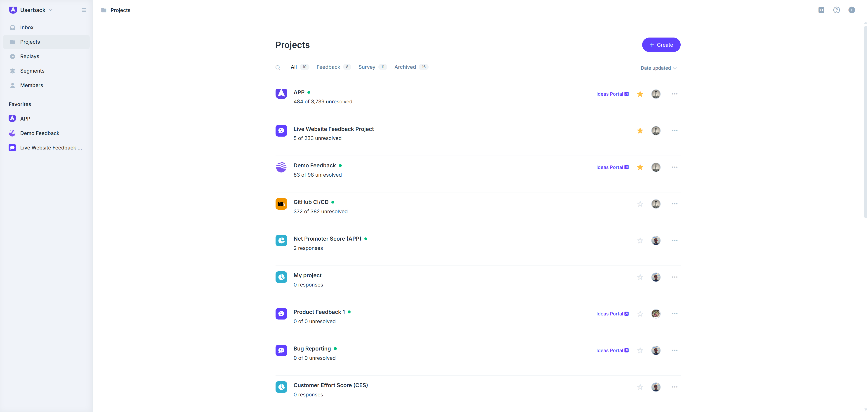The image size is (868, 412).
Task: Switch to the Survey tab
Action: coord(367,67)
